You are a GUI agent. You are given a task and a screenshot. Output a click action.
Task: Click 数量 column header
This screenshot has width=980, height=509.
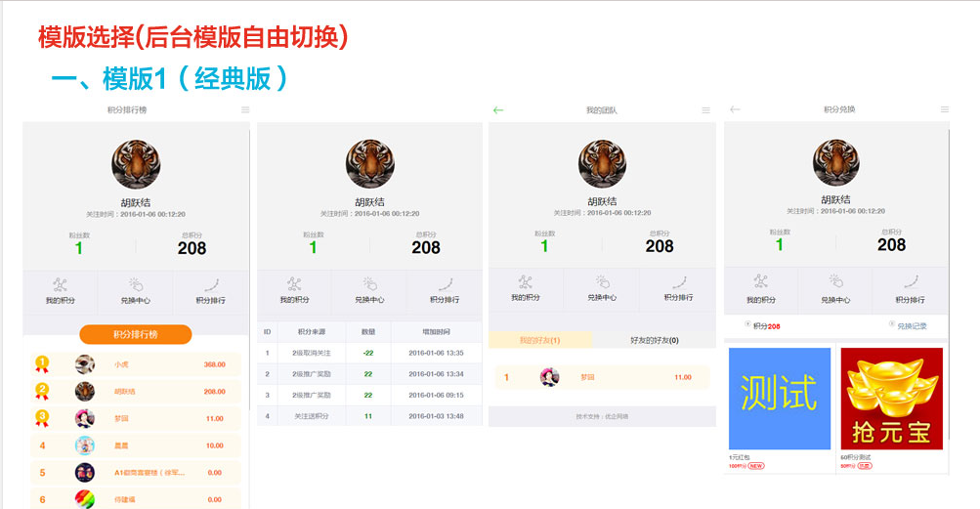tap(368, 332)
